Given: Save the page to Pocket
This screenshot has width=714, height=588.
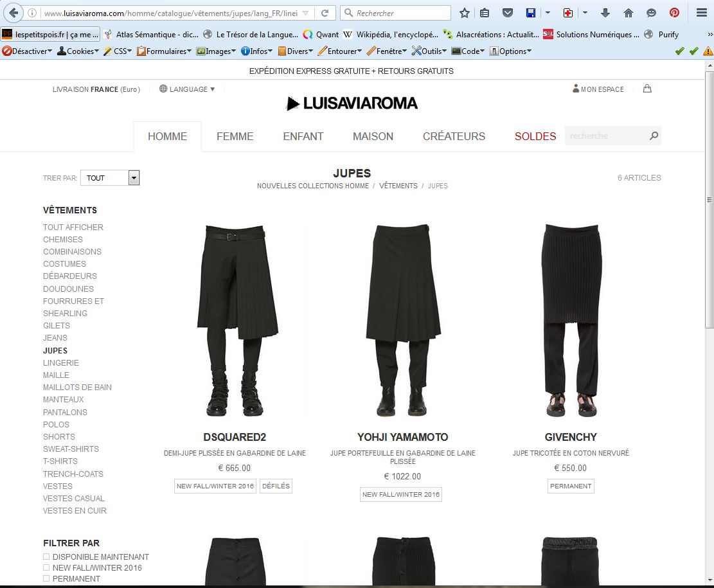Looking at the screenshot, I should [508, 13].
